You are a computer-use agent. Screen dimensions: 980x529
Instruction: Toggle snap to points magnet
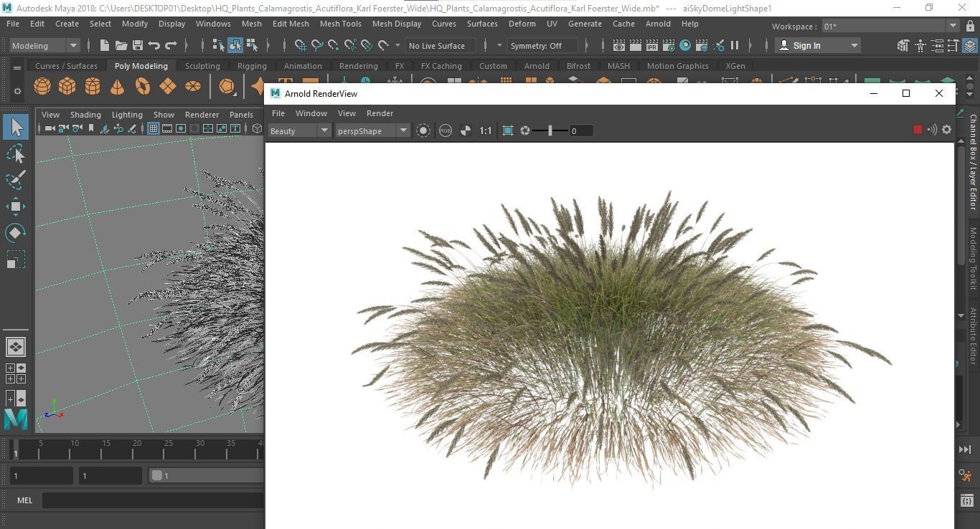(x=334, y=45)
